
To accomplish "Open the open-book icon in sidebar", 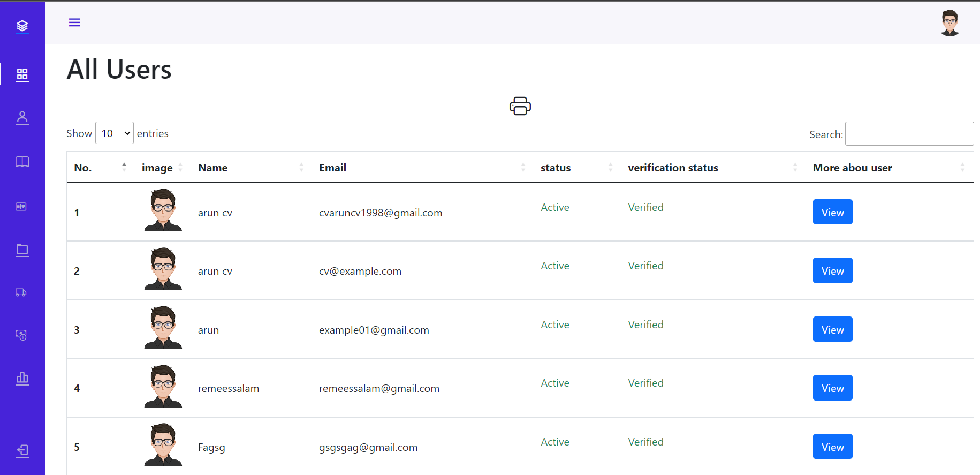I will point(22,162).
